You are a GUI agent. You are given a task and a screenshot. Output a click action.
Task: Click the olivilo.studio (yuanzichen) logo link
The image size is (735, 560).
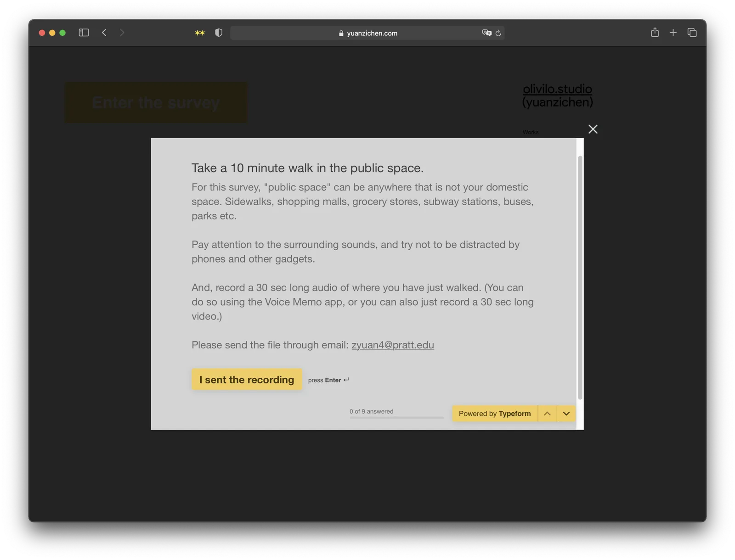click(x=557, y=95)
